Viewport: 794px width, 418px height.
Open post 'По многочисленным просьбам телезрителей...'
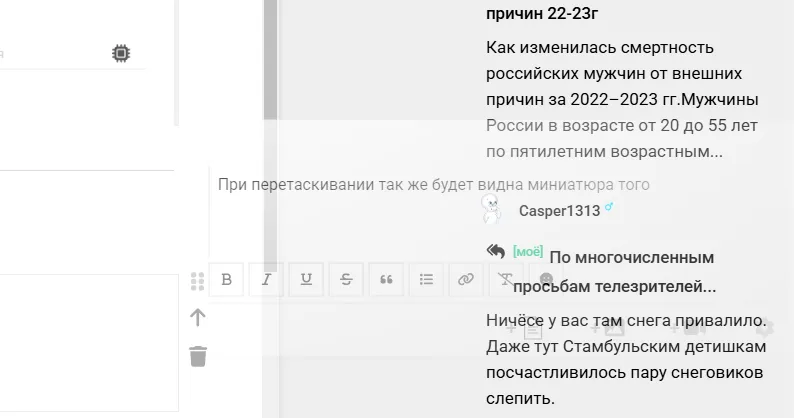tap(614, 272)
